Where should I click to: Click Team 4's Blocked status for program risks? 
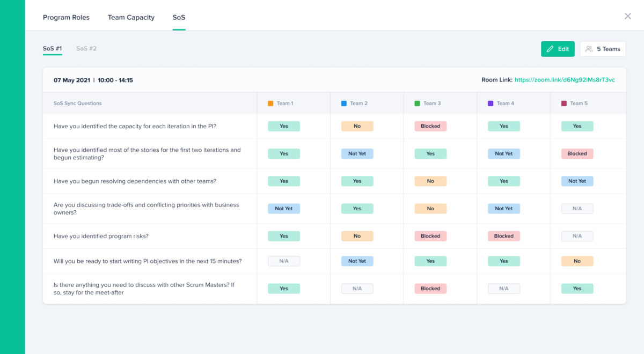click(504, 236)
